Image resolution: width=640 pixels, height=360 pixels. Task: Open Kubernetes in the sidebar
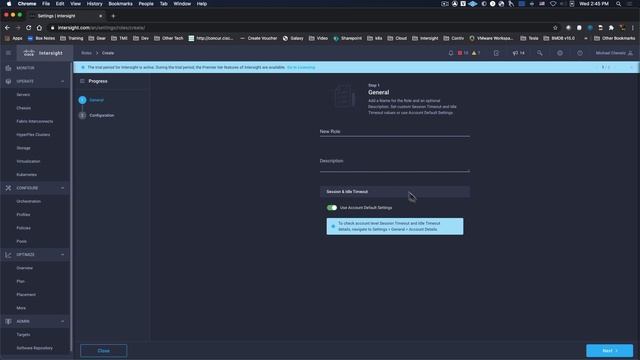[27, 175]
